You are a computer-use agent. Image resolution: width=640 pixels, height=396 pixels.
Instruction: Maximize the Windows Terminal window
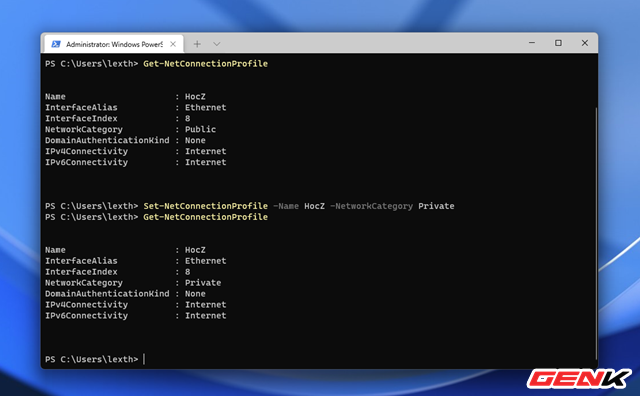[558, 43]
